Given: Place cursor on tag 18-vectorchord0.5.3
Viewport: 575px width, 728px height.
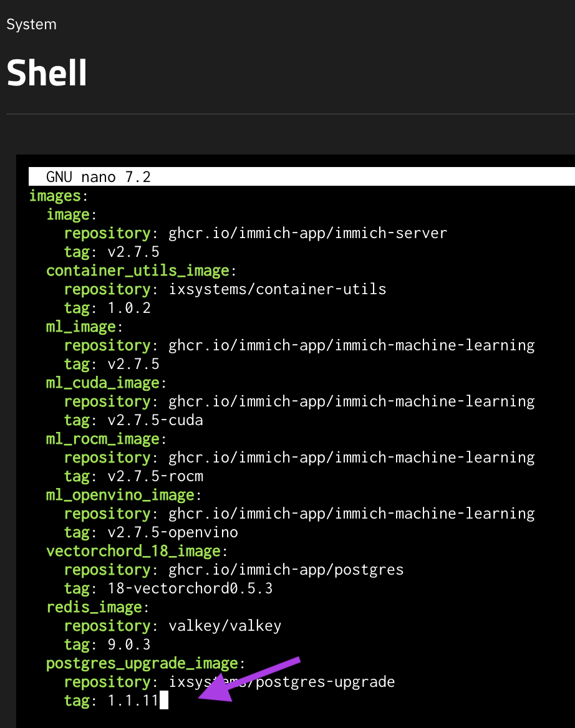Looking at the screenshot, I should 190,588.
